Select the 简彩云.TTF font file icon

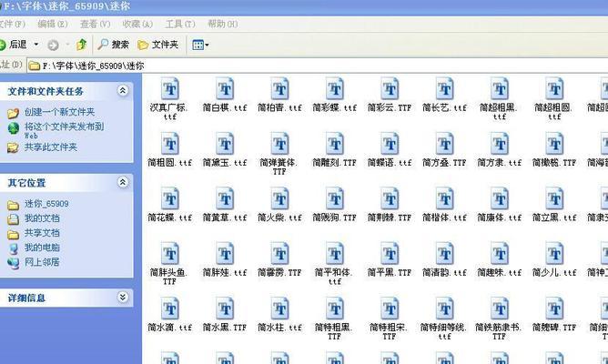point(390,89)
